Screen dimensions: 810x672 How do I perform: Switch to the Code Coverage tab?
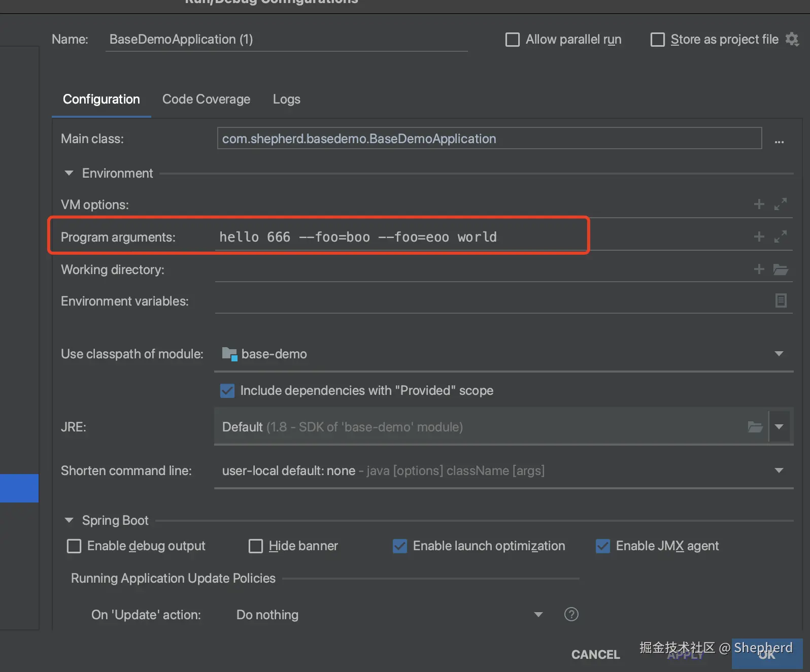pos(206,99)
